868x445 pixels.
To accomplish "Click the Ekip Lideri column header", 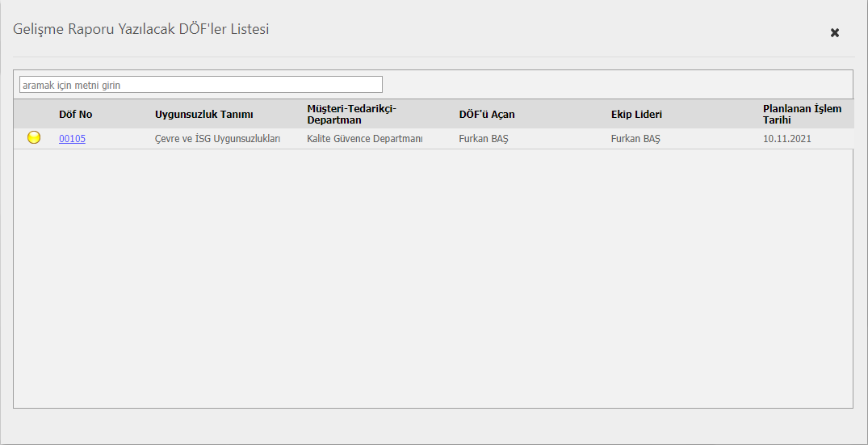I will (x=636, y=115).
